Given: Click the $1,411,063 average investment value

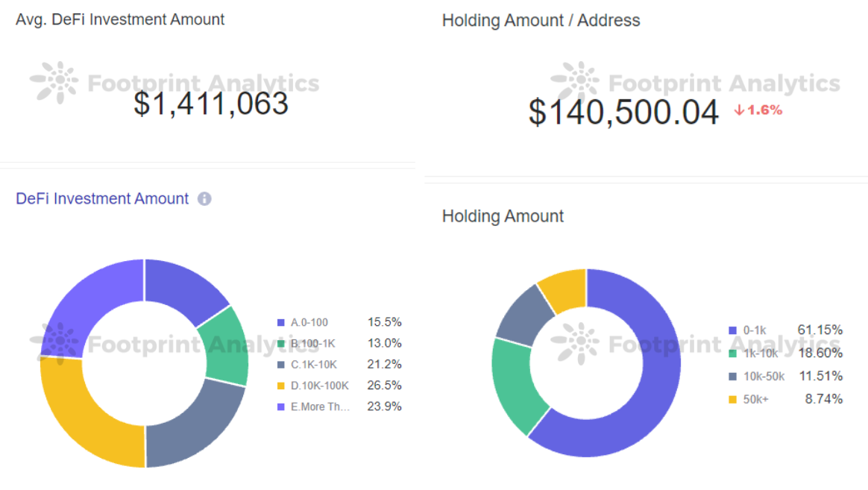Looking at the screenshot, I should [211, 103].
